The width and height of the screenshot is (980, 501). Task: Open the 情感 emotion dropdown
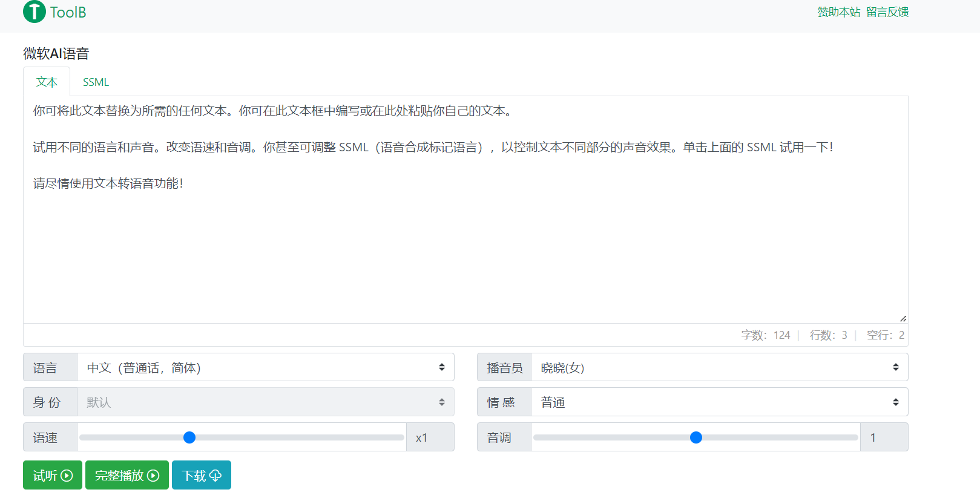(719, 402)
